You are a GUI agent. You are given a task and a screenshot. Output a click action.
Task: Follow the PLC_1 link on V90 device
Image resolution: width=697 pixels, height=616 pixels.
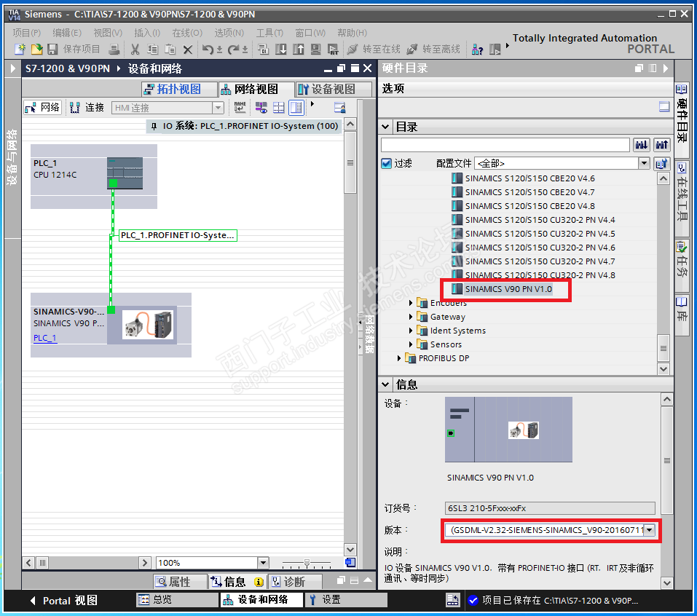[x=45, y=338]
